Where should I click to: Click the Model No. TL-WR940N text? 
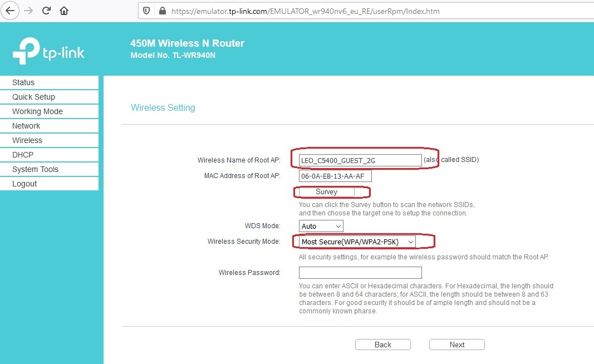point(173,55)
